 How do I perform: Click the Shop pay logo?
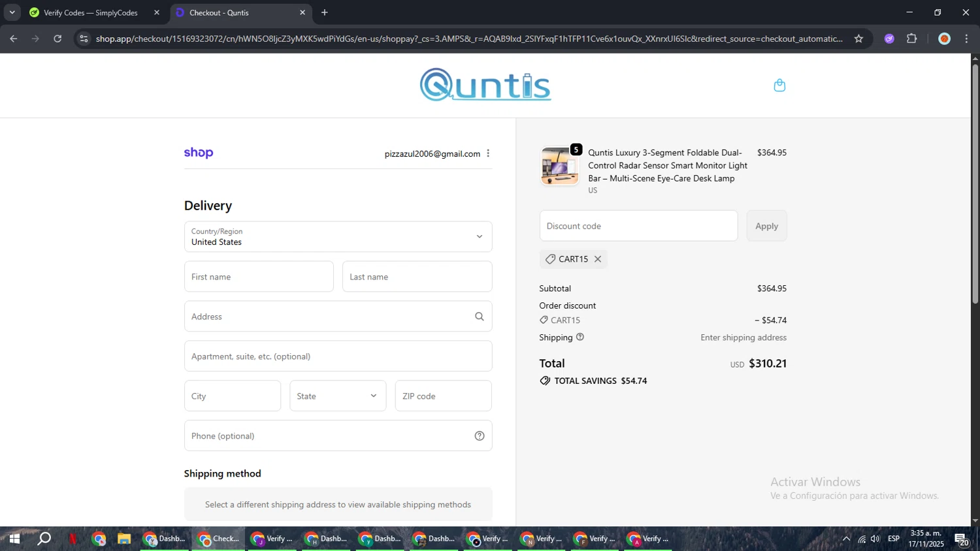pos(199,153)
